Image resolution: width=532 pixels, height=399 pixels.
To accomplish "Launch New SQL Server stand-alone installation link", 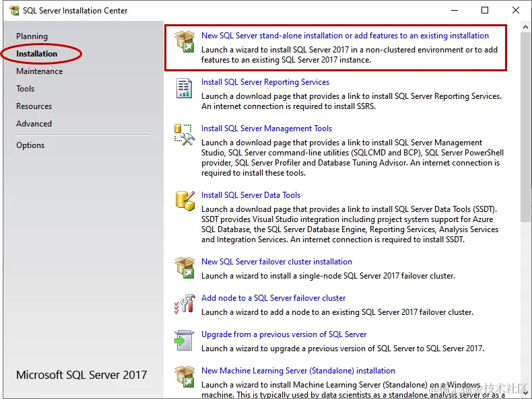I will pyautogui.click(x=345, y=36).
